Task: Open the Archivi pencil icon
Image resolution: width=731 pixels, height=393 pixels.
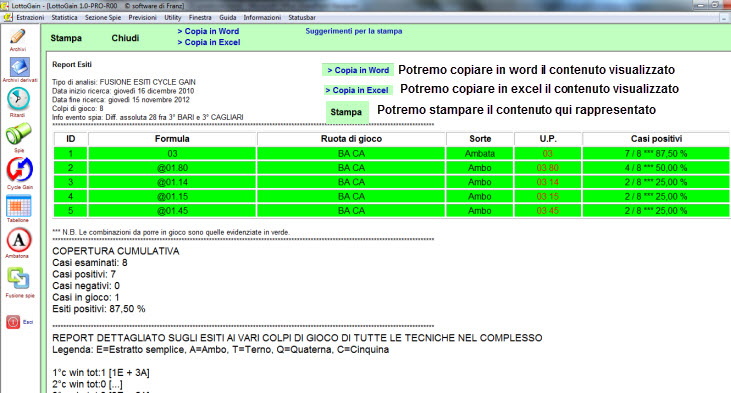Action: 18,37
